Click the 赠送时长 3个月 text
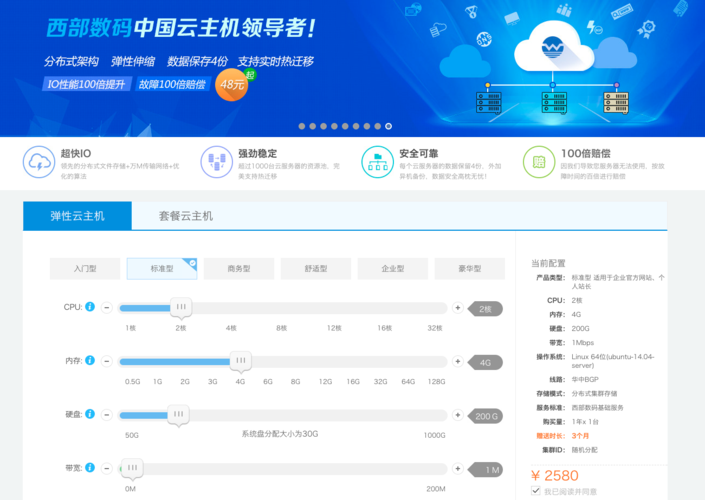 click(562, 436)
